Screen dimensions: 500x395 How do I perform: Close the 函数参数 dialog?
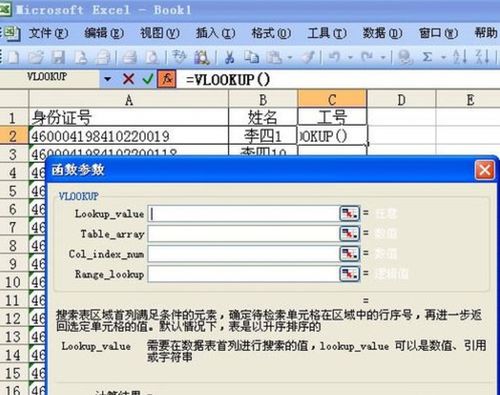click(484, 170)
